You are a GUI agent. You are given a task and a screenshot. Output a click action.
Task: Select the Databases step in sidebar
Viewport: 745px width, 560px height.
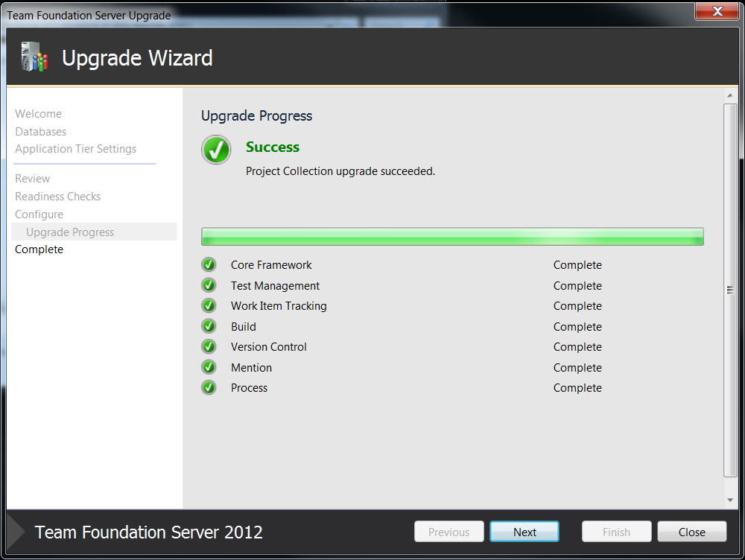point(41,132)
